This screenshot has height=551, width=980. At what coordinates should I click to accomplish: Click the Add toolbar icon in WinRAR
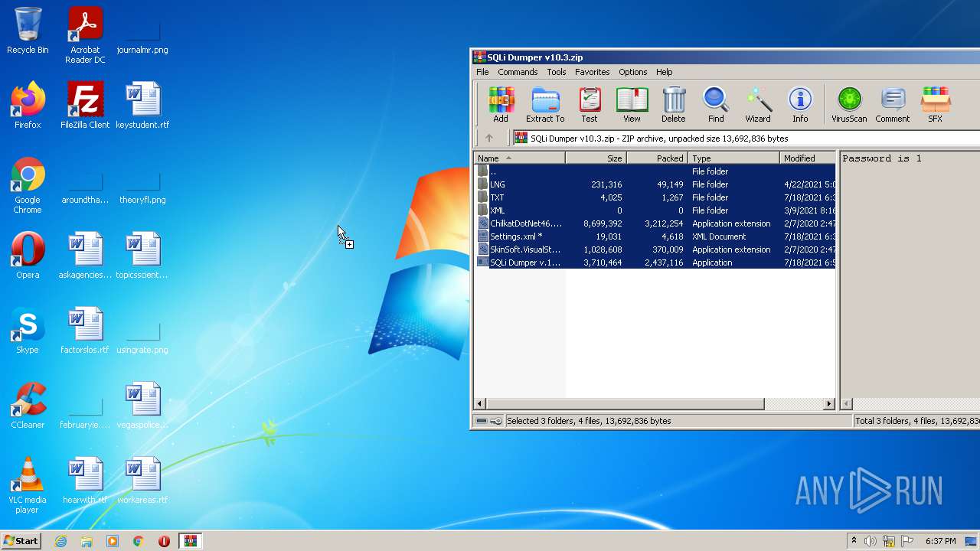point(501,104)
